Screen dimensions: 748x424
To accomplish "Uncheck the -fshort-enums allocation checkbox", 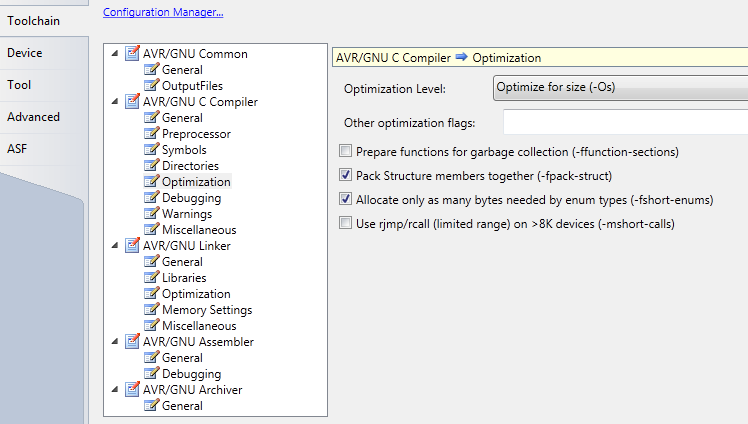I will [x=345, y=199].
